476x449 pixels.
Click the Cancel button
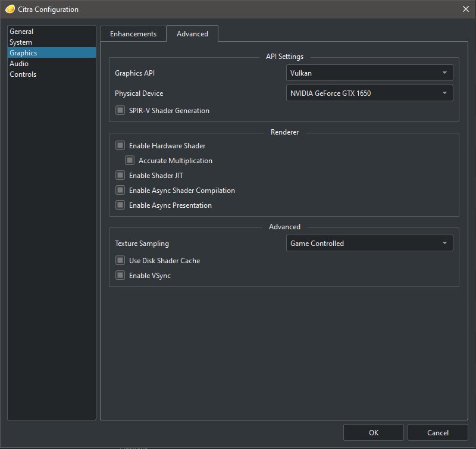click(438, 432)
